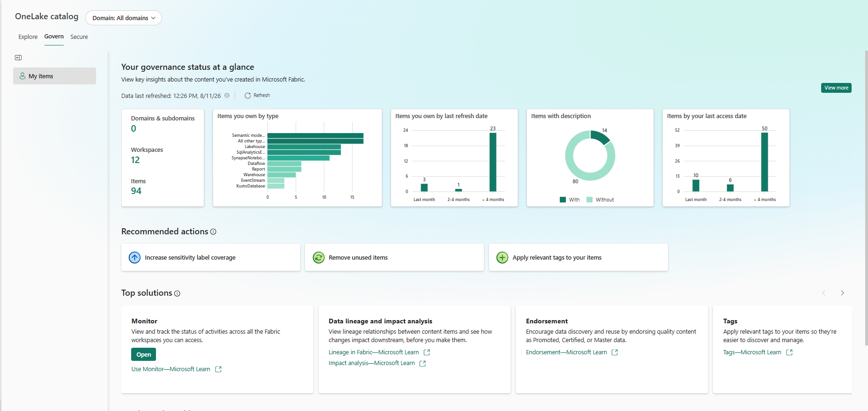
Task: Open Impact analysis—Microsoft Learn link
Action: [372, 363]
